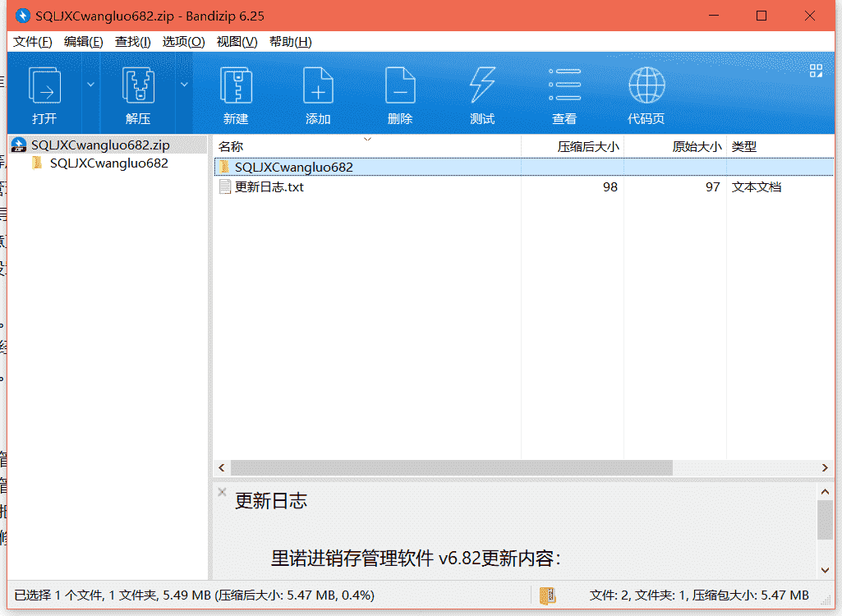Click the selection summary text in status bar

click(194, 595)
